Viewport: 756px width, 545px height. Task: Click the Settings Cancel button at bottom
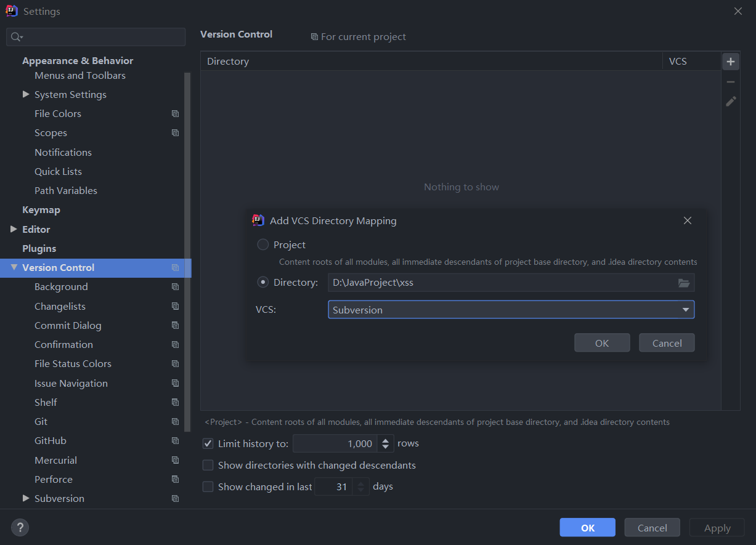coord(652,528)
